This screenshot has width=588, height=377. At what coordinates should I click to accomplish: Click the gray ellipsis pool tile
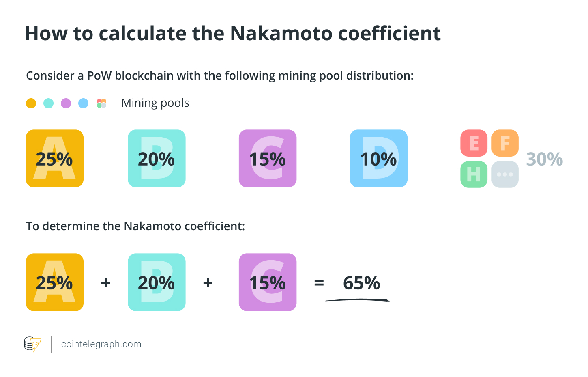pyautogui.click(x=505, y=174)
